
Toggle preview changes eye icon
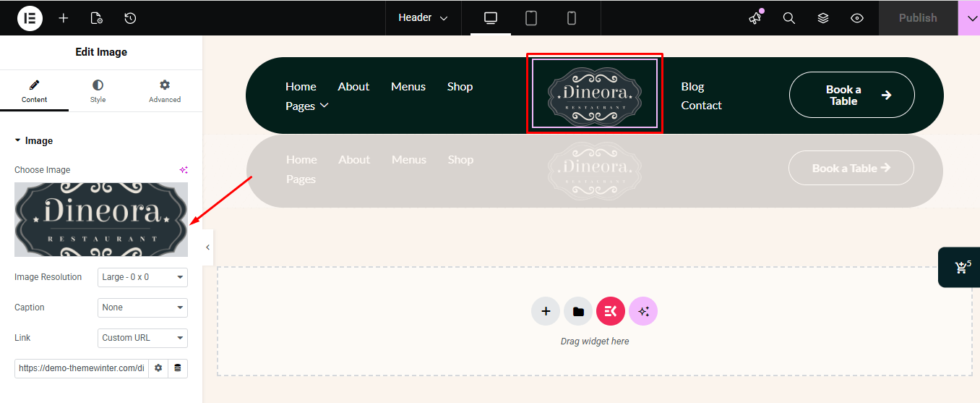(857, 18)
